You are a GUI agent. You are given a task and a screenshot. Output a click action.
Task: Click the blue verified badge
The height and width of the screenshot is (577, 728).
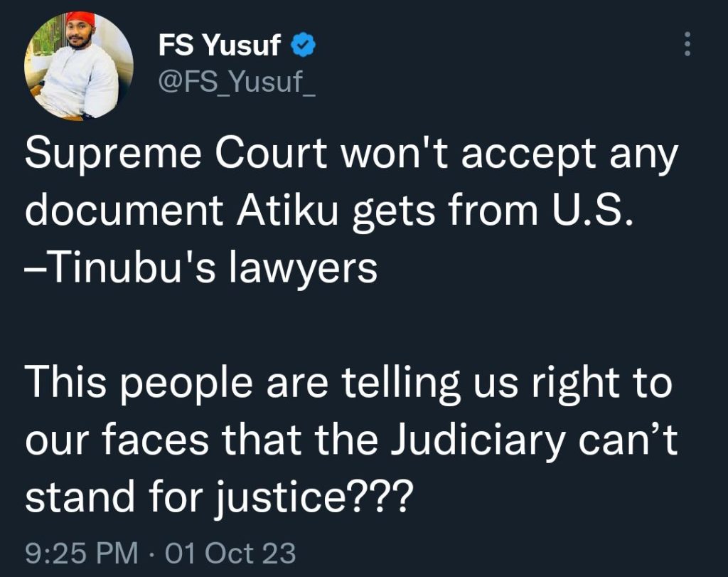tap(303, 45)
